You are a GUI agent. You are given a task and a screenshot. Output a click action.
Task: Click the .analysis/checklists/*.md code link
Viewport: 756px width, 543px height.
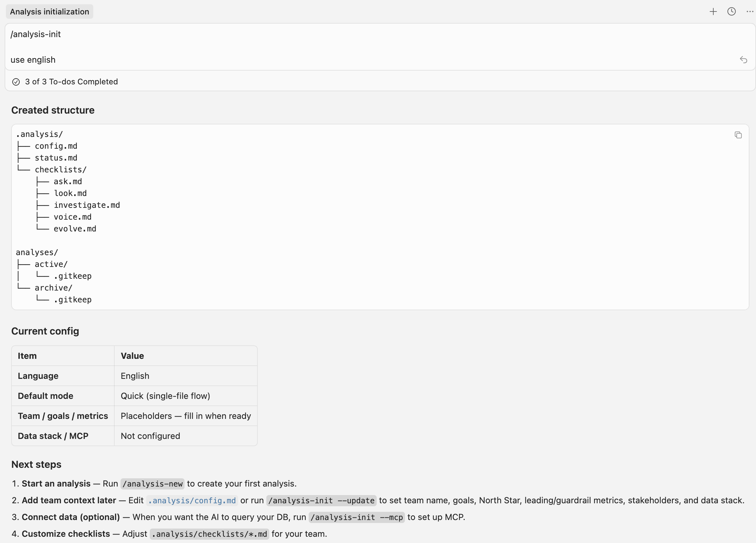(x=209, y=534)
